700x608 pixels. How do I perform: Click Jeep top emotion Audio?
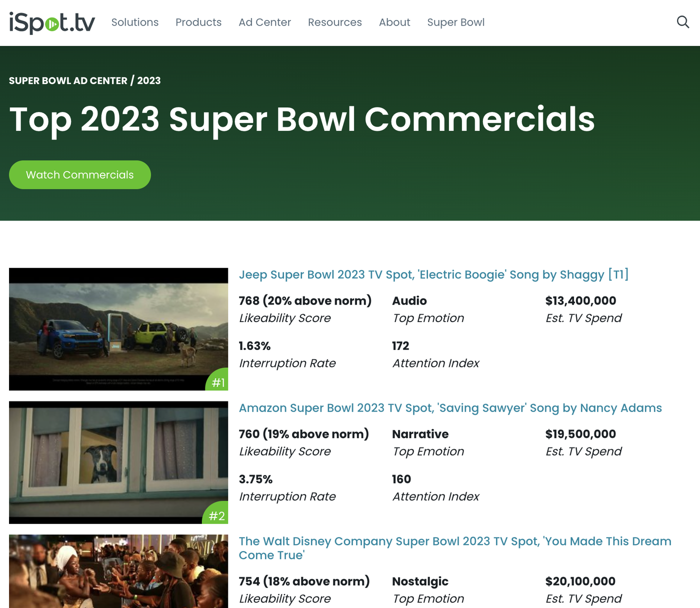(x=409, y=300)
